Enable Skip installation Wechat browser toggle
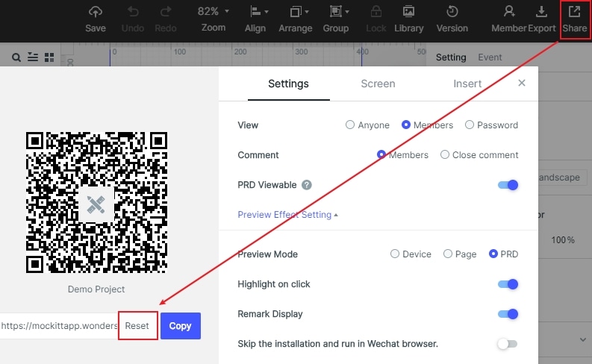The image size is (592, 364). 507,344
